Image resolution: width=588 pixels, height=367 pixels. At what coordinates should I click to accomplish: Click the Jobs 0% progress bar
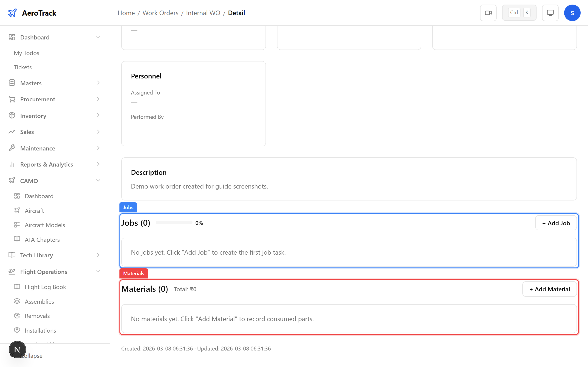click(x=174, y=222)
